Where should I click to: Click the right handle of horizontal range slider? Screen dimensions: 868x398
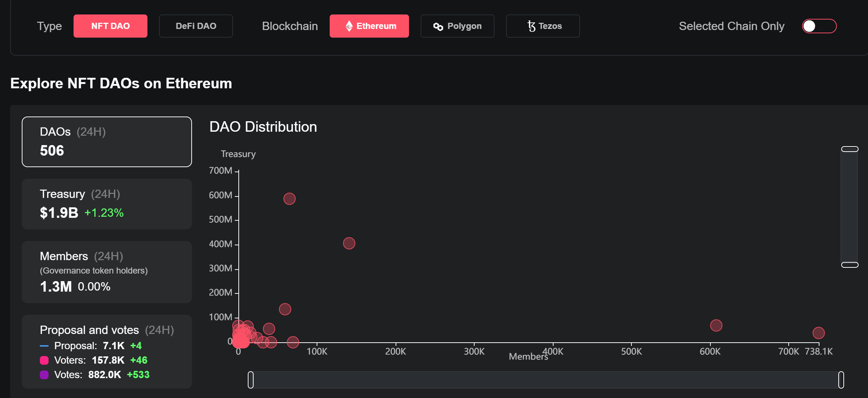[841, 380]
